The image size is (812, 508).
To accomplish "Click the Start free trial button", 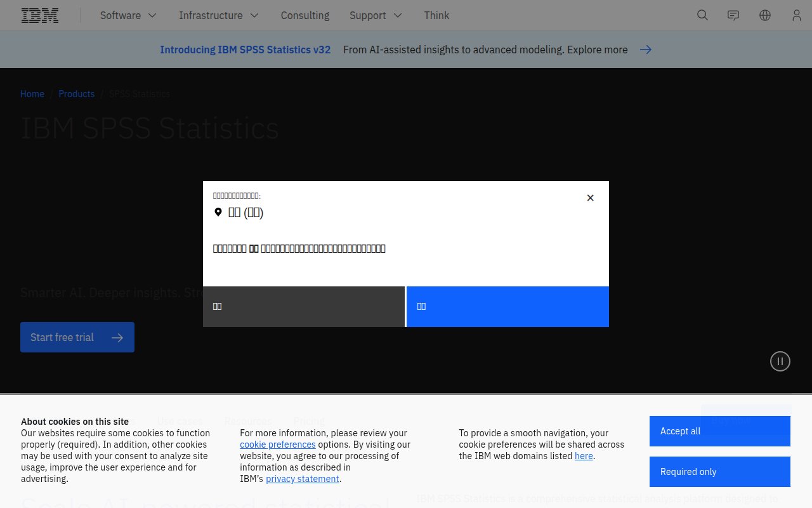I will tap(77, 337).
